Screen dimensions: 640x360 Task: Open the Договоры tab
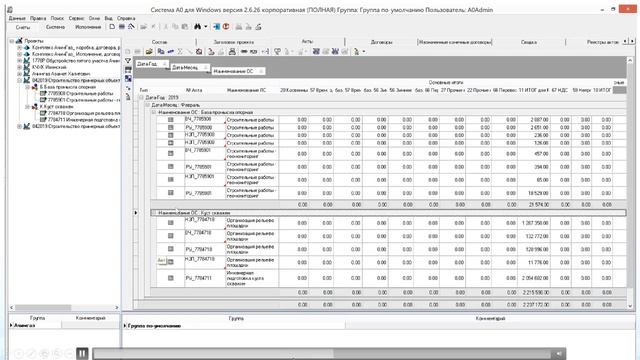(381, 42)
